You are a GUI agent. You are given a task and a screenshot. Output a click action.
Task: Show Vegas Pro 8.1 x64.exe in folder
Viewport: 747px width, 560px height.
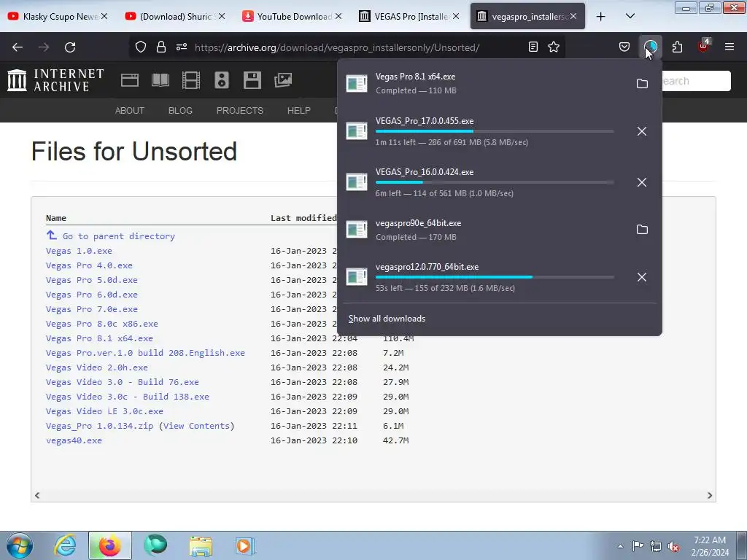point(642,83)
